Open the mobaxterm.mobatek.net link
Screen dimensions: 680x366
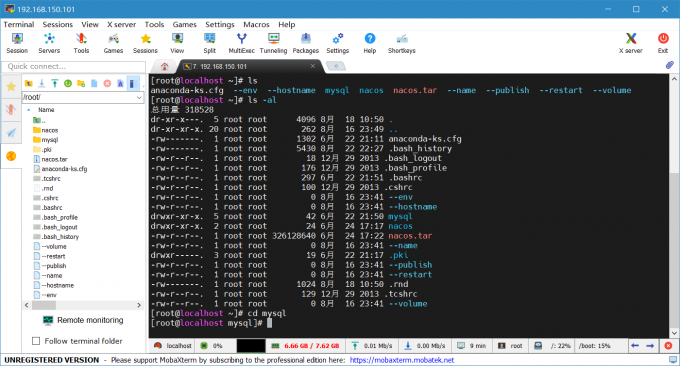click(x=402, y=360)
